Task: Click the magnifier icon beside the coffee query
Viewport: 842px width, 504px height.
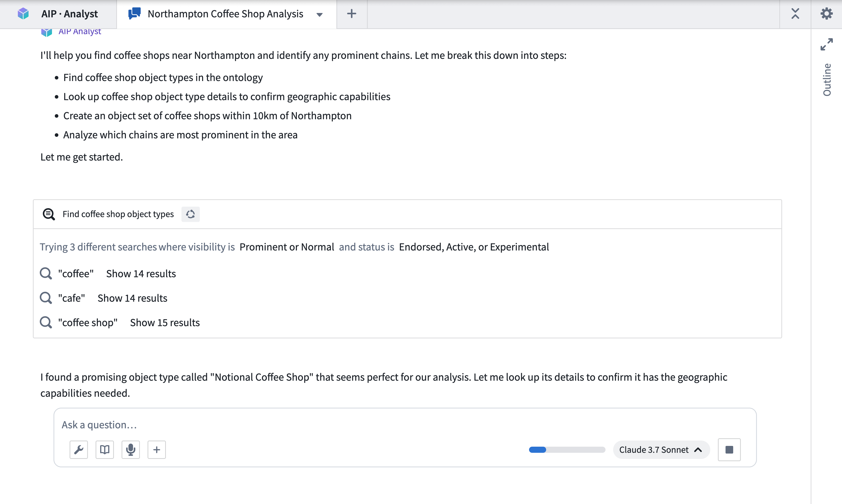Action: tap(46, 273)
